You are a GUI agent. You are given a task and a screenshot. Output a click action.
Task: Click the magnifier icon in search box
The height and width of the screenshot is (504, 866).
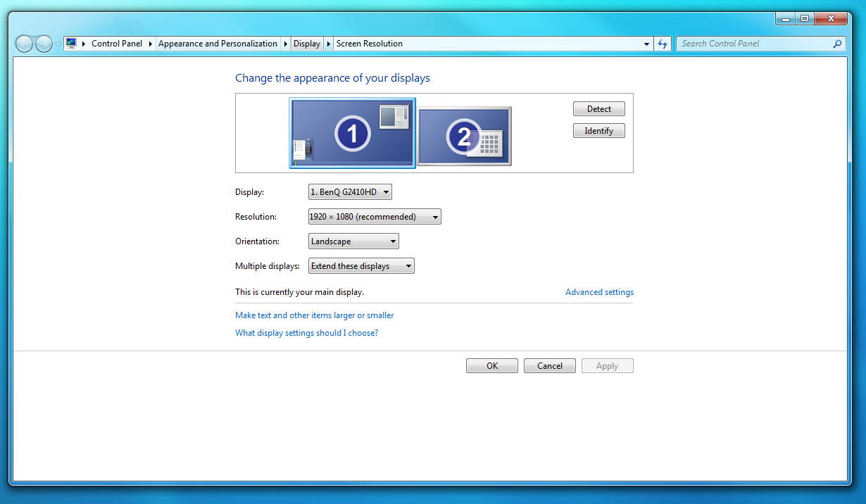click(837, 44)
